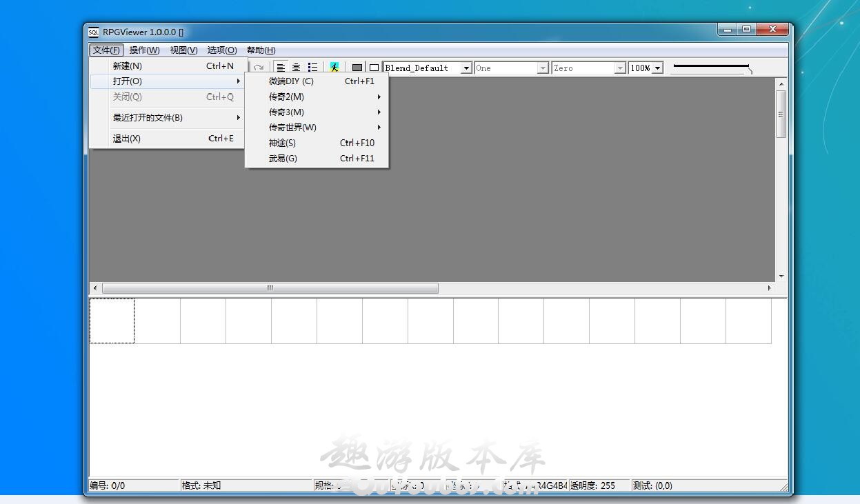Viewport: 860px width, 504px height.
Task: Click the empty white rectangle icon
Action: 374,68
